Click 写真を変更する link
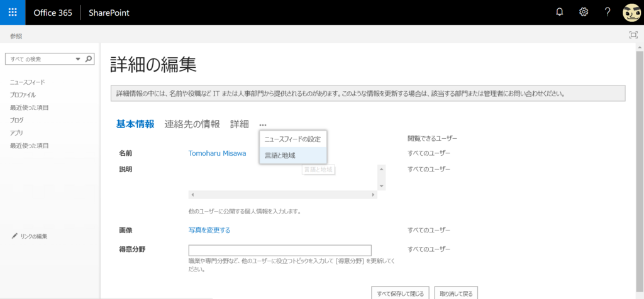This screenshot has height=299, width=644. [209, 230]
